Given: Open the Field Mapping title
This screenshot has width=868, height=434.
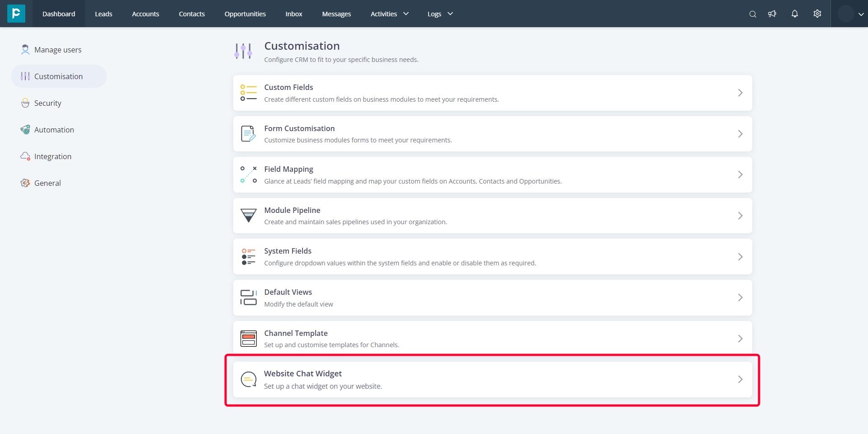Looking at the screenshot, I should (288, 169).
